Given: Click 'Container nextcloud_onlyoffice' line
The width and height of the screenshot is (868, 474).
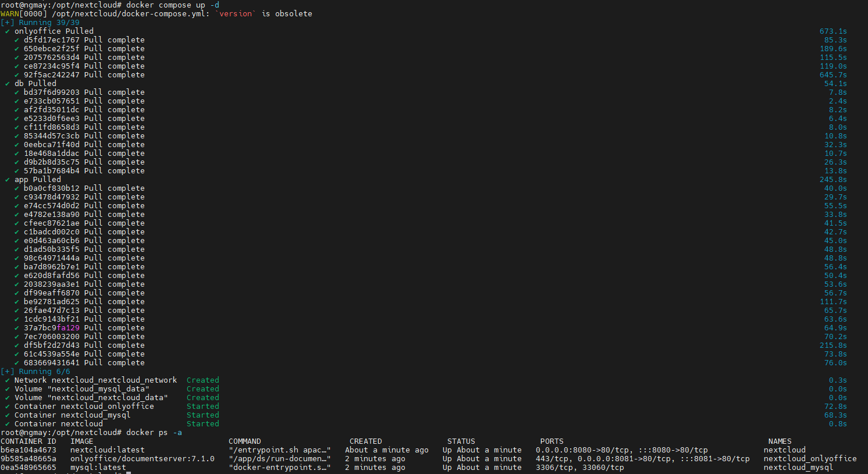Looking at the screenshot, I should click(84, 406).
